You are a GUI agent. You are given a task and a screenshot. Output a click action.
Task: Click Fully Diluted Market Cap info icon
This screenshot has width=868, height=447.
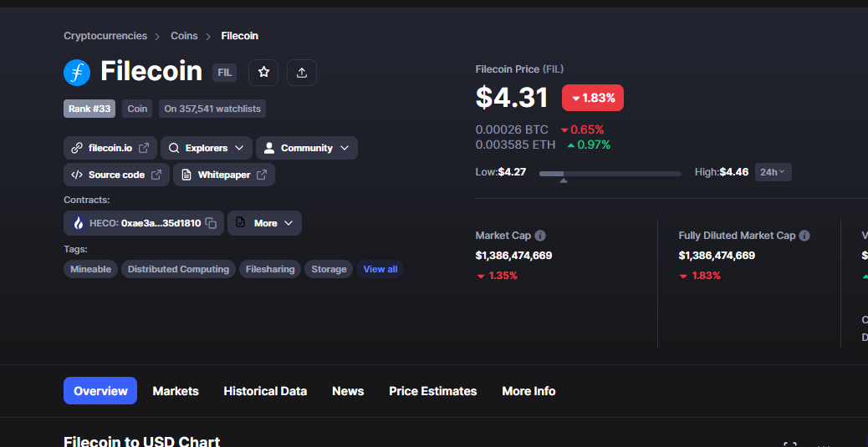coord(805,236)
